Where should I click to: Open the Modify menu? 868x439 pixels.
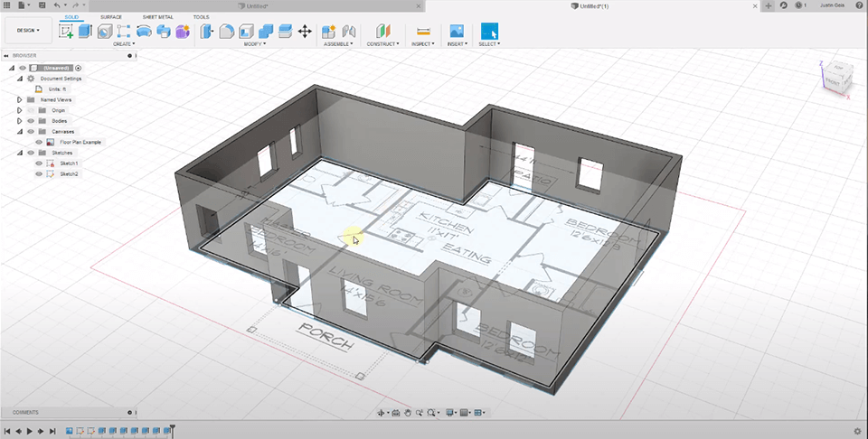[x=255, y=43]
